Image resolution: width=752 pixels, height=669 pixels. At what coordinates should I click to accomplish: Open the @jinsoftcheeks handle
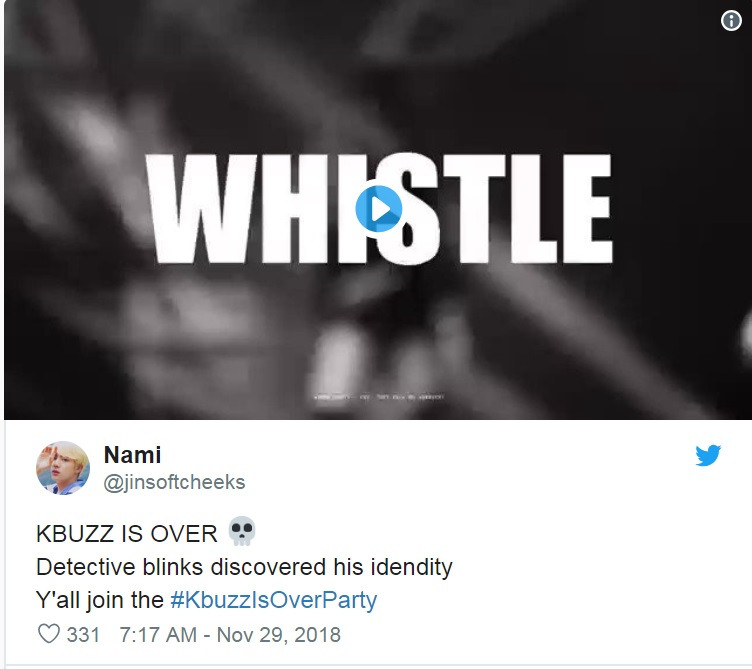(x=174, y=482)
